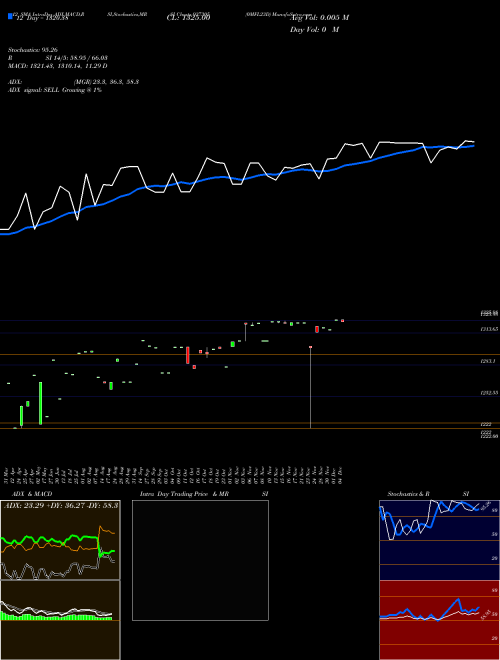Open the MACD histogram chart with green bars

[x=60, y=620]
